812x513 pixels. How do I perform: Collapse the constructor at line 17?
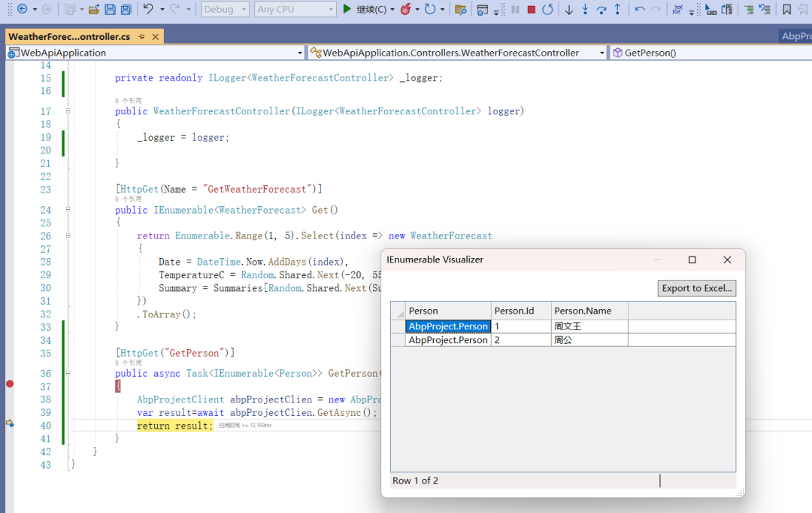tap(68, 111)
